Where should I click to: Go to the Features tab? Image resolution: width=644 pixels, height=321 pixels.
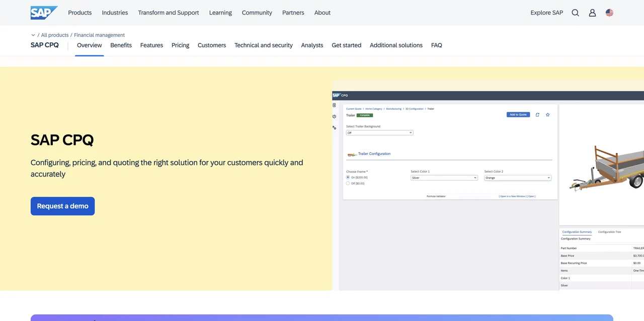[151, 45]
